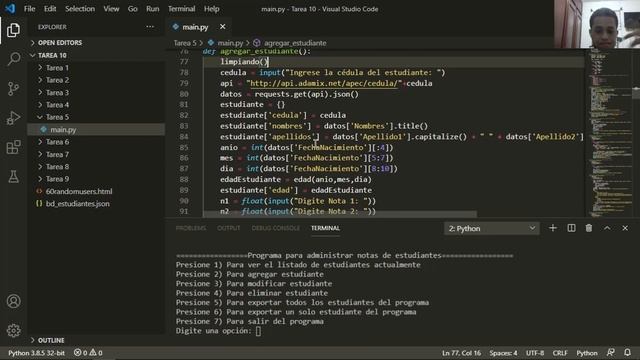Open the Go menu

click(x=133, y=9)
